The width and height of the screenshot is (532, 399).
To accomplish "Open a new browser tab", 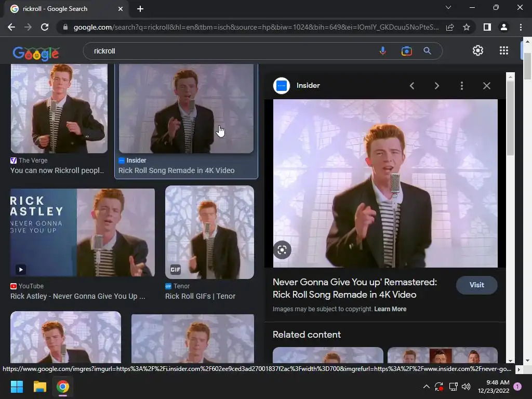I will (140, 9).
